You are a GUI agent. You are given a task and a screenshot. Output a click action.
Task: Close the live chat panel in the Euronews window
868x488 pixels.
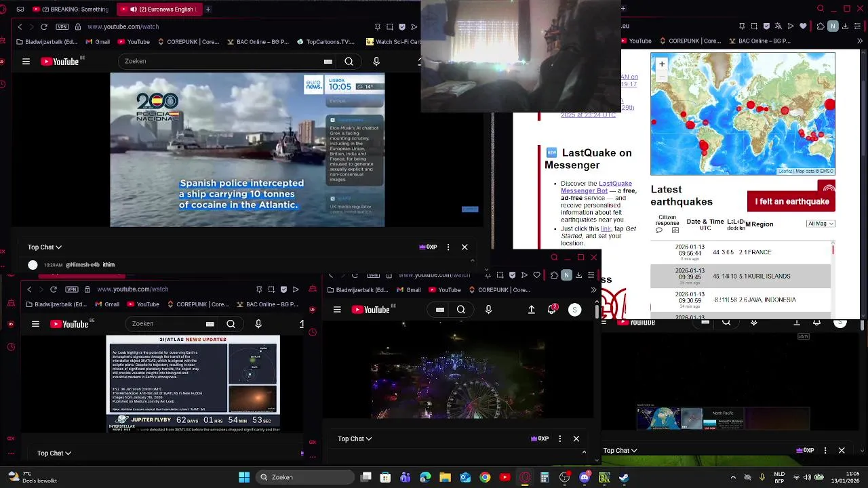[x=465, y=247]
